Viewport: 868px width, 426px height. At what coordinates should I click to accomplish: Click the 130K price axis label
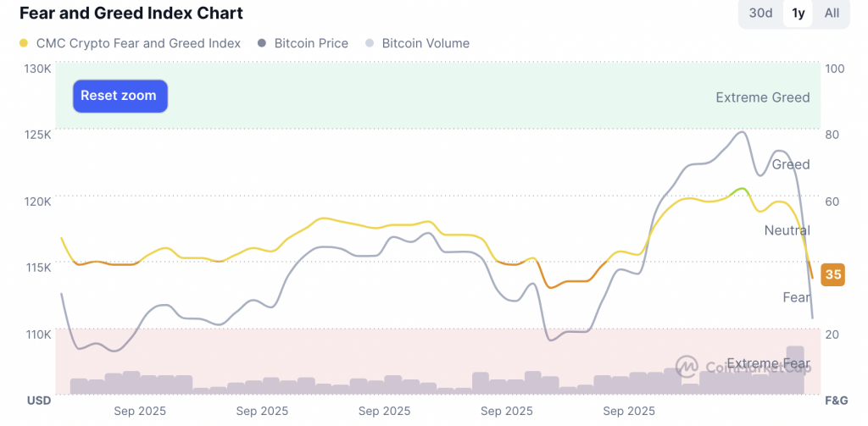tap(36, 68)
